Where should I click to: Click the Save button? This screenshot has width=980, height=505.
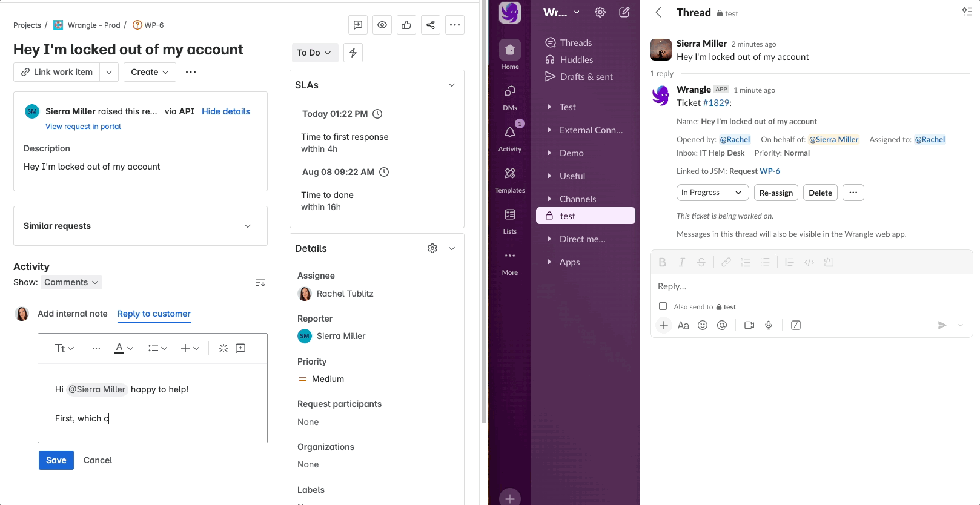(56, 460)
